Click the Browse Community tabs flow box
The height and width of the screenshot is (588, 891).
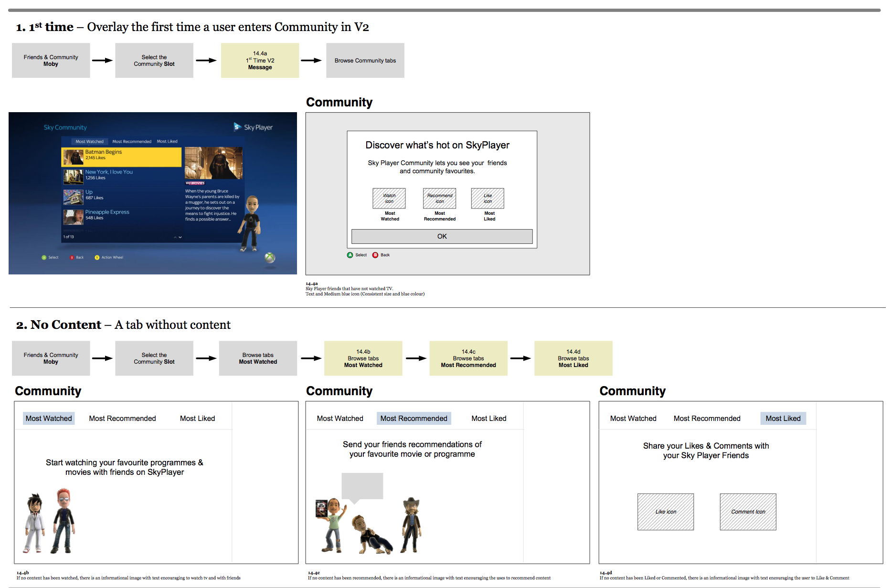(x=365, y=61)
